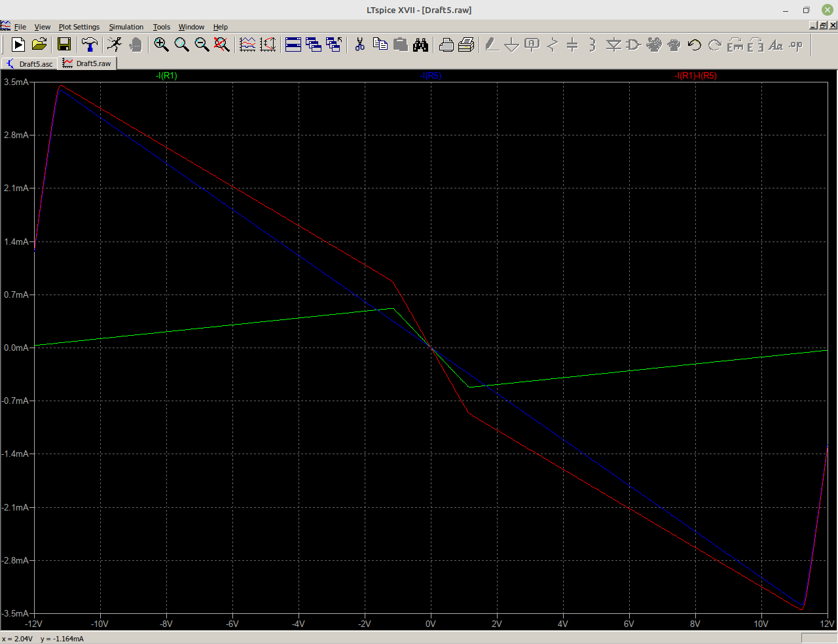Zoom to full extents with crossed magnifier
Screen dimensions: 838x644
coord(222,45)
